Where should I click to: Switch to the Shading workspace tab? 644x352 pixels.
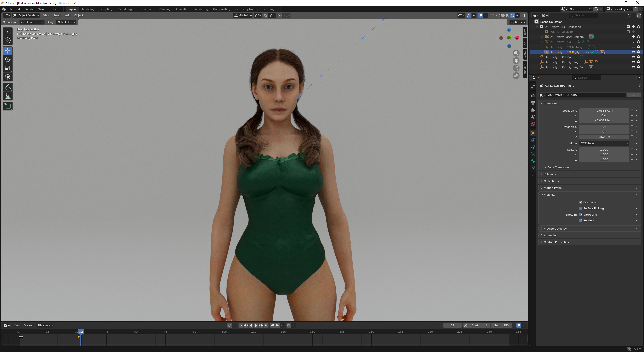tap(165, 9)
